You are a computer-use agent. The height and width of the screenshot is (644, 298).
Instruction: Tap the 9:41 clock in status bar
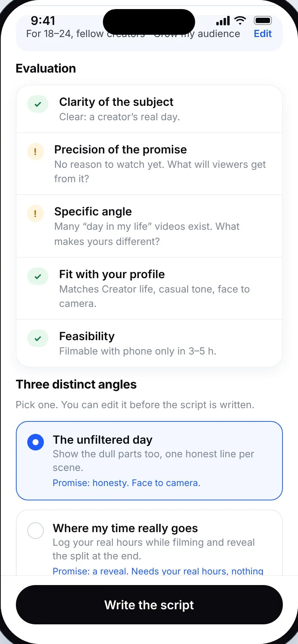[43, 20]
